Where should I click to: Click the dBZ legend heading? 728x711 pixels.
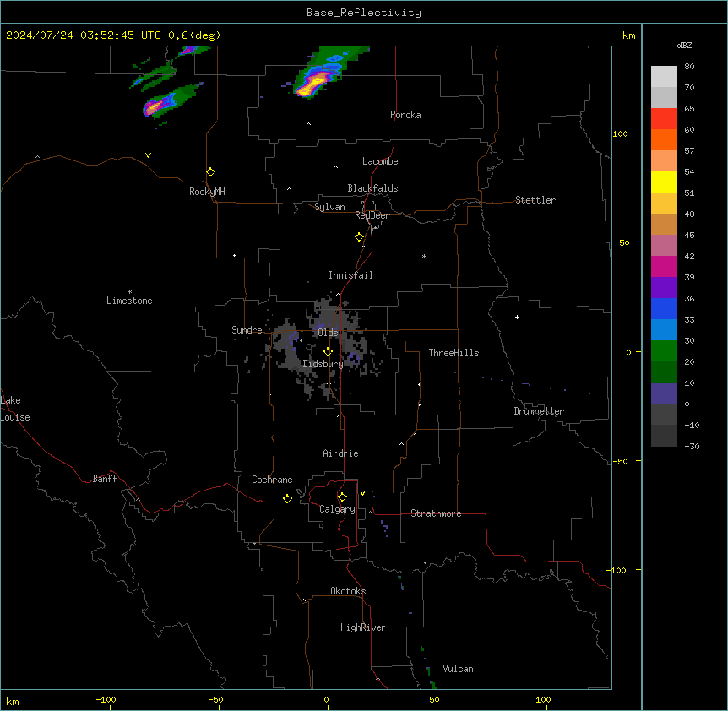tap(684, 45)
